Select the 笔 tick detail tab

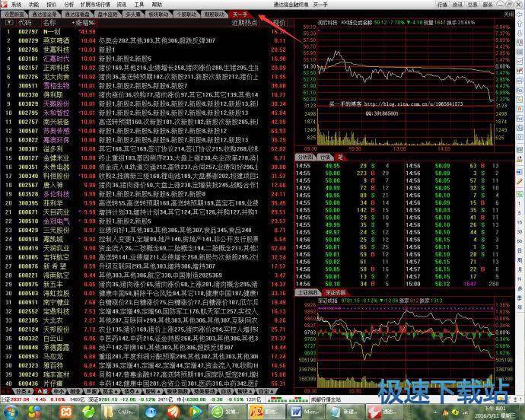tap(341, 157)
